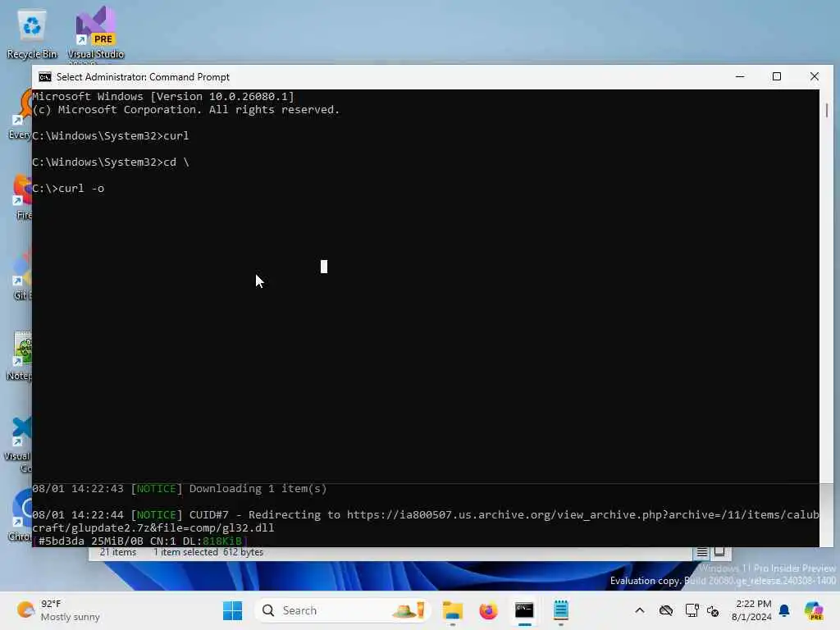Open the Windows Start menu
Image resolution: width=840 pixels, height=630 pixels.
coord(232,610)
